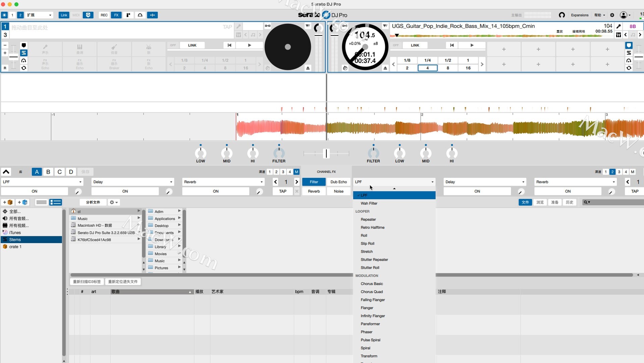This screenshot has width=644, height=363.
Task: Click the crossfader handle
Action: click(x=326, y=154)
